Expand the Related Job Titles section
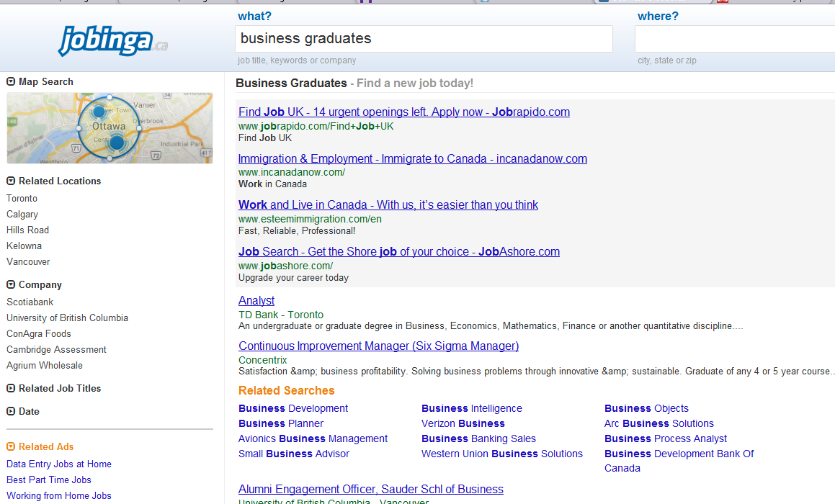835x504 pixels. [x=11, y=389]
